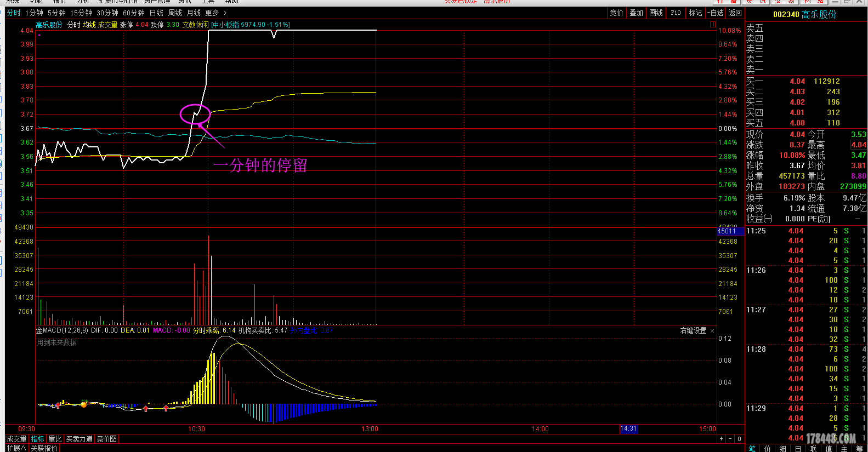This screenshot has width=868, height=452.
Task: Open the 网站 top button
Action: [x=814, y=2]
